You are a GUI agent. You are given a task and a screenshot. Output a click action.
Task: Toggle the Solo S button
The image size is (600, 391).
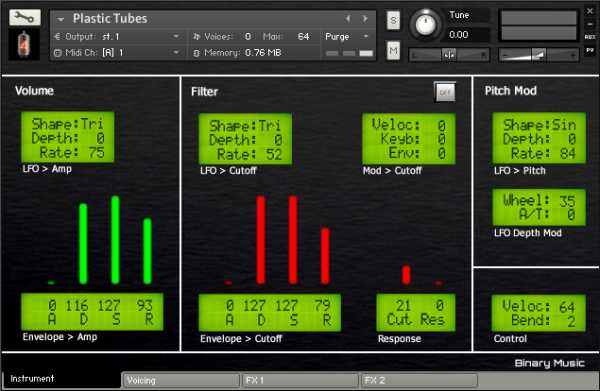tap(393, 20)
